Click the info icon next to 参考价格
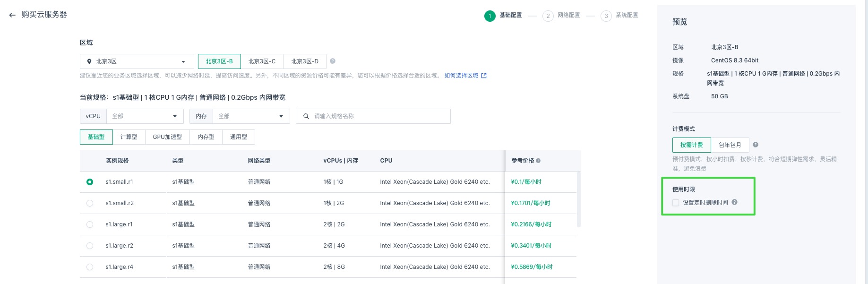868x284 pixels. [x=538, y=161]
